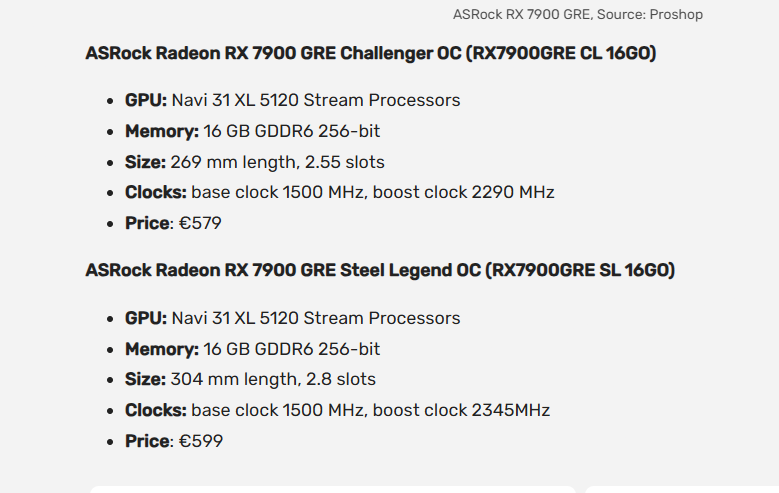Click the Challenger OC 16 GB GDDR6 memory line
This screenshot has width=779, height=493.
point(252,131)
